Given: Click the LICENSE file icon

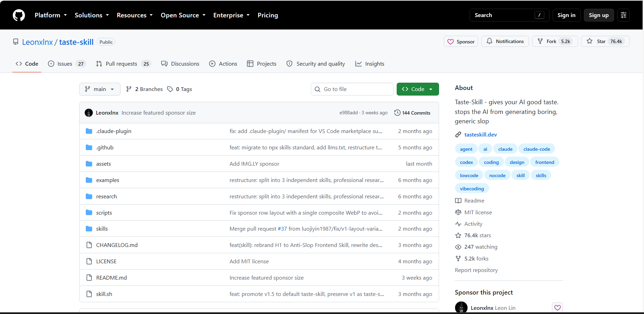Looking at the screenshot, I should [89, 261].
